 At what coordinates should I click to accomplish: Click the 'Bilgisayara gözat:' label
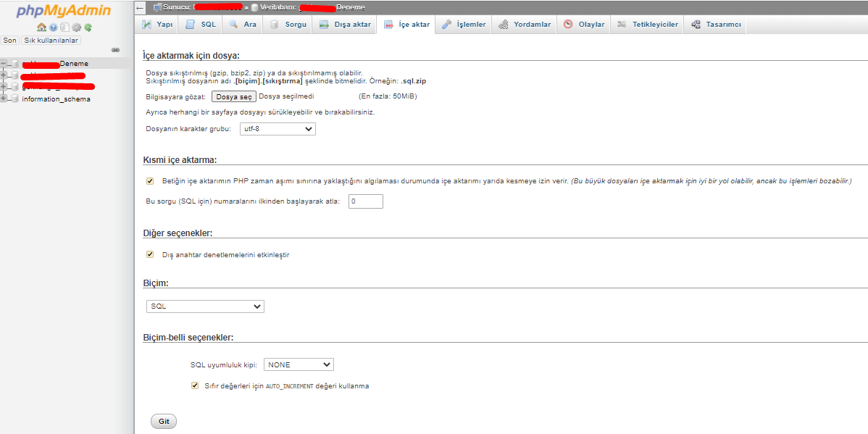click(x=176, y=96)
